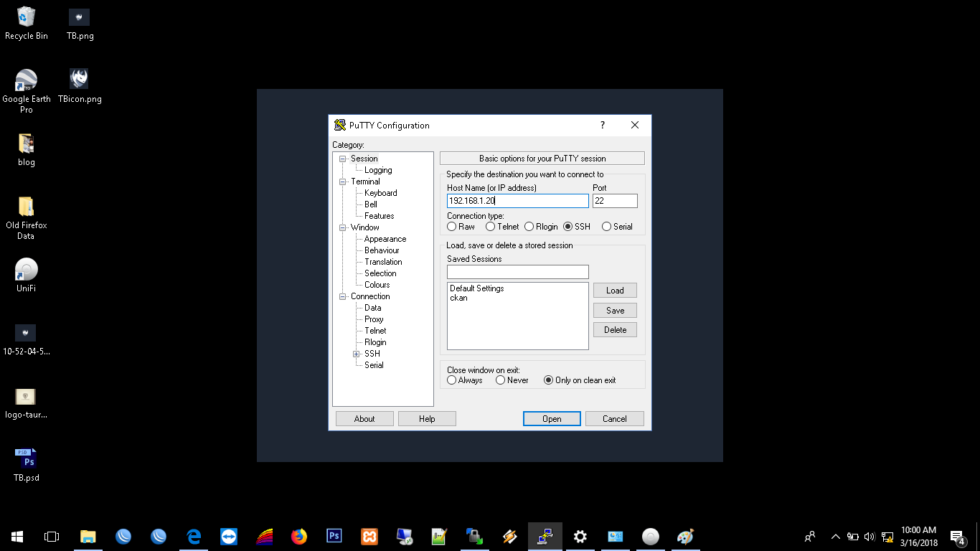Screen dimensions: 980x551
Task: Expand the SSH tree node
Action: pyautogui.click(x=356, y=354)
